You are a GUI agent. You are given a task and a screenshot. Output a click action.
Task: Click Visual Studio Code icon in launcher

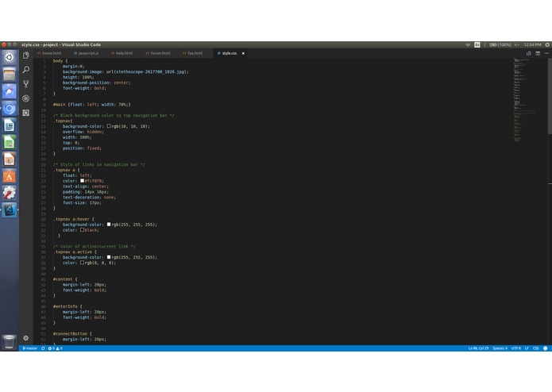pyautogui.click(x=10, y=210)
